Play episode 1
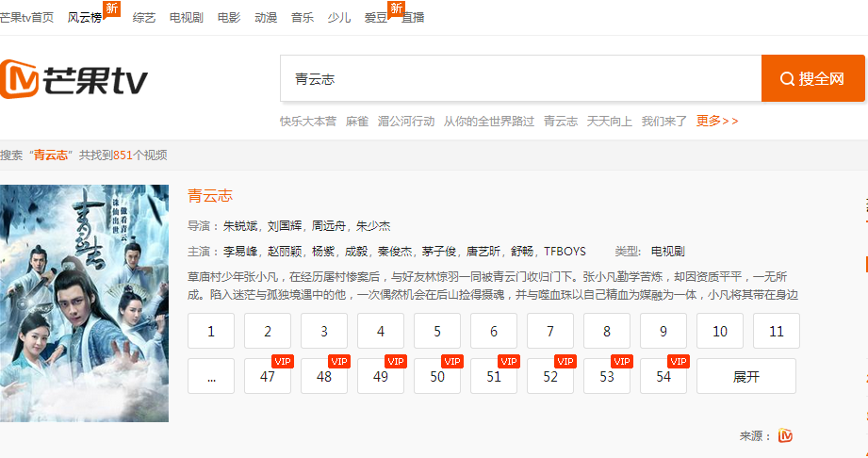 click(211, 331)
